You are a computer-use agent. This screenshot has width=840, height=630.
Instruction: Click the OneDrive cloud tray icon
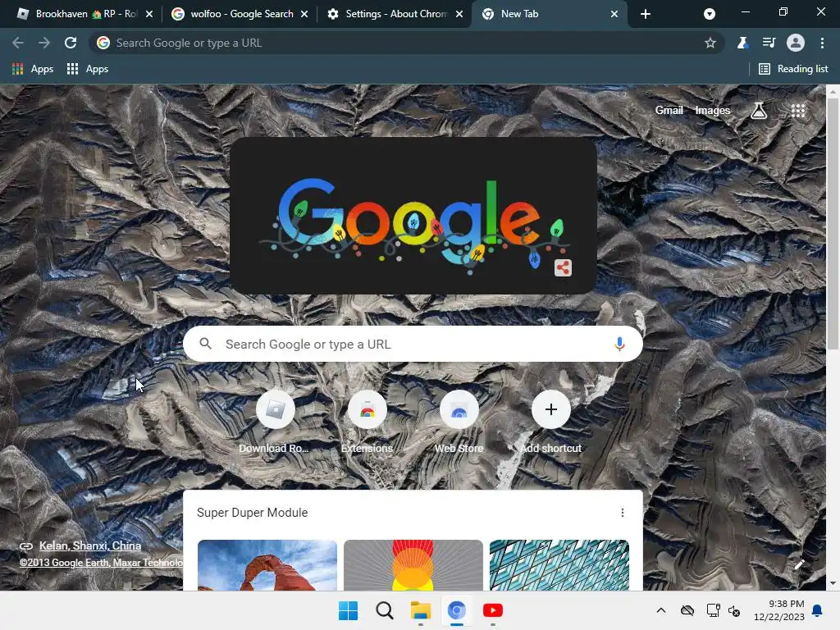pos(687,610)
